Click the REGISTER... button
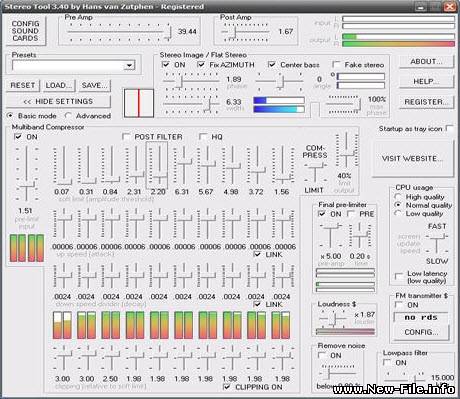The height and width of the screenshot is (399, 460). (x=426, y=102)
